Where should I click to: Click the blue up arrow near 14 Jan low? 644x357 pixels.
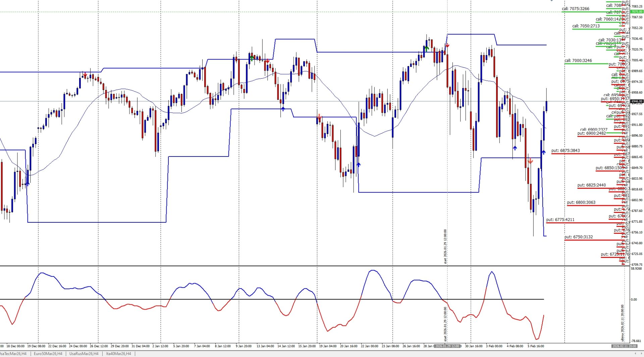[x=283, y=109]
